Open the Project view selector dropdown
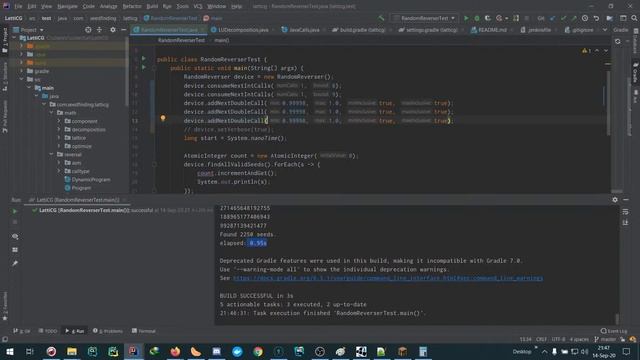 click(28, 30)
